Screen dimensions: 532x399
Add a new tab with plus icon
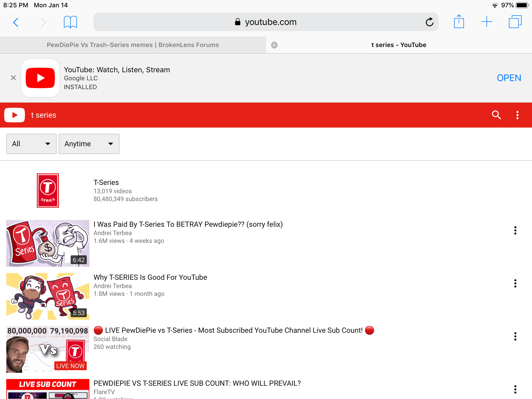tap(487, 22)
